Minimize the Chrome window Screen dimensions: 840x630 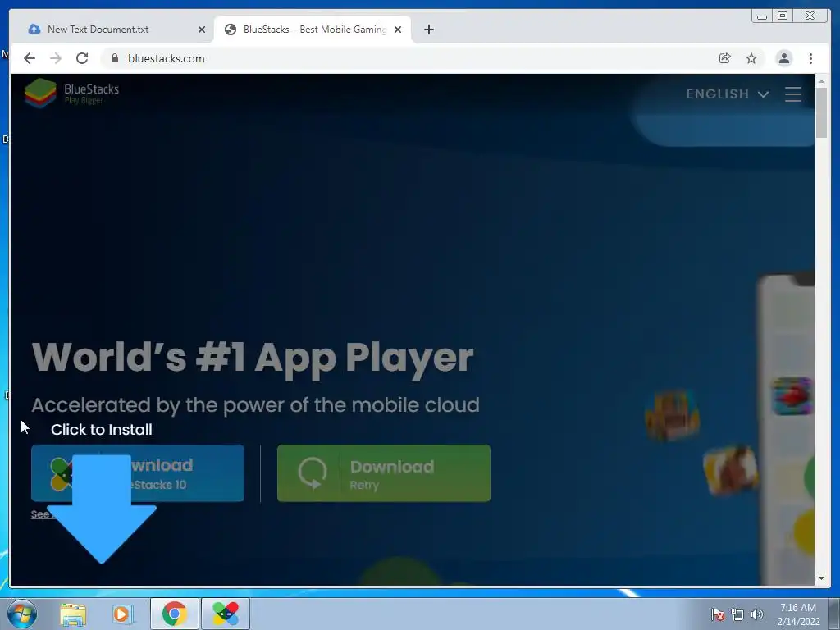762,16
